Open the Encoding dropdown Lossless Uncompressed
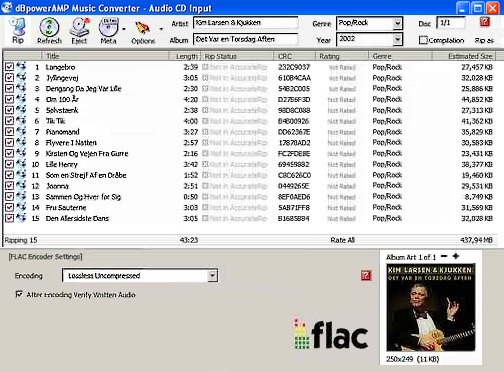This screenshot has width=504, height=372. click(212, 275)
